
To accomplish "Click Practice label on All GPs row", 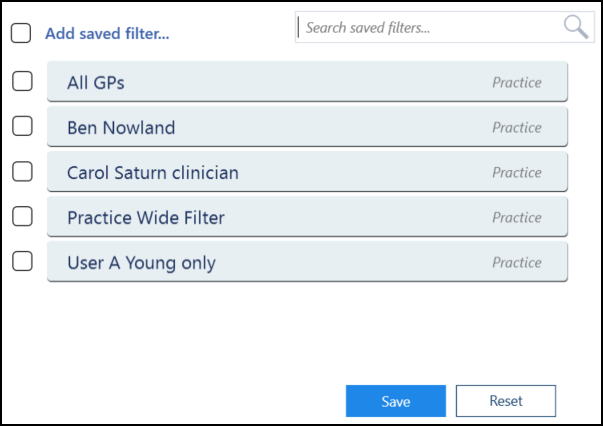I will [517, 83].
